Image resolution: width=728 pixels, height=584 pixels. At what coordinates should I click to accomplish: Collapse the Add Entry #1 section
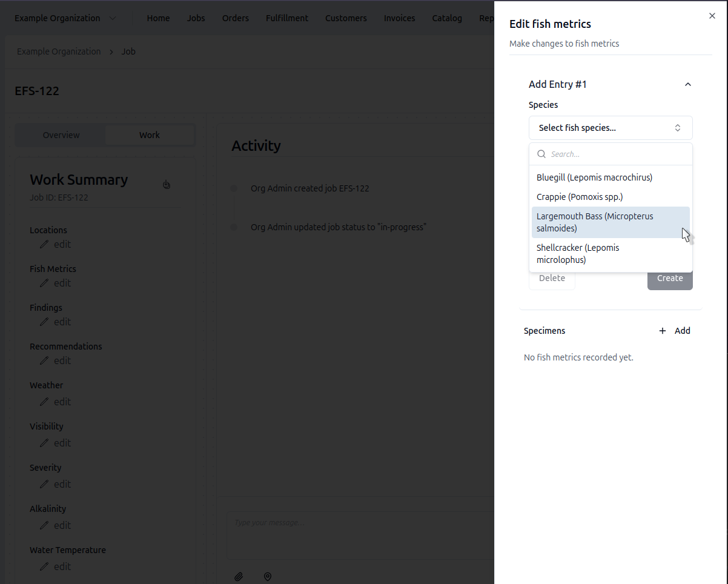(687, 85)
